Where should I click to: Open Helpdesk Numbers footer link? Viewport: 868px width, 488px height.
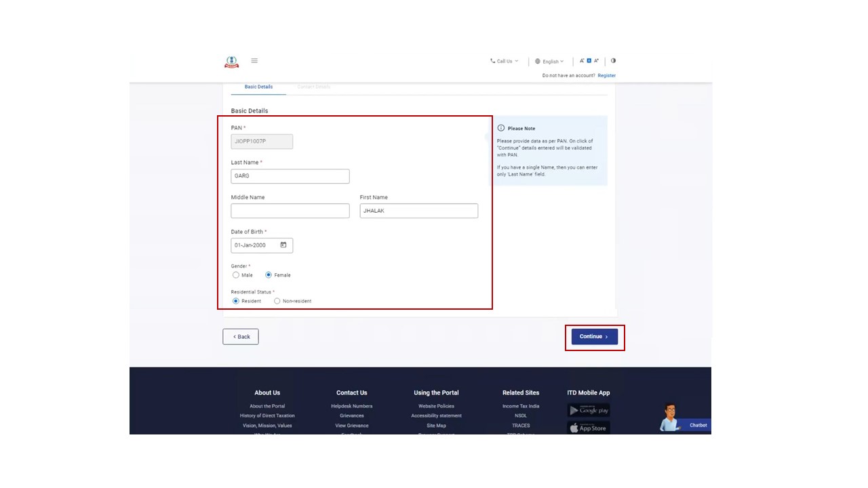351,406
